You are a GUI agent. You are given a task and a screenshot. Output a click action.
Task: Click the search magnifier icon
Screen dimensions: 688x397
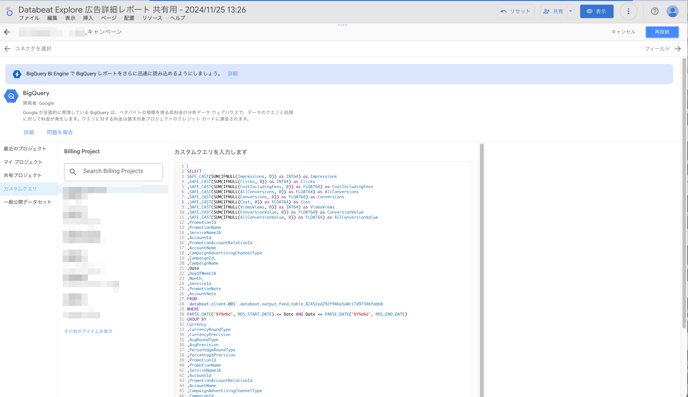[x=73, y=172]
